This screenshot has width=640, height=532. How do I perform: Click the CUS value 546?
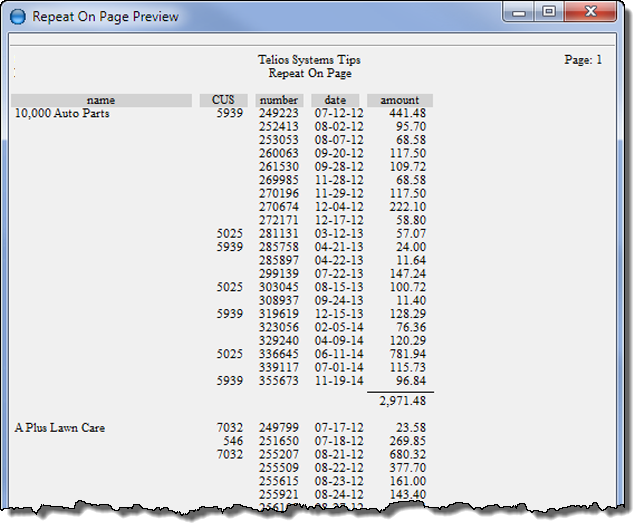232,441
